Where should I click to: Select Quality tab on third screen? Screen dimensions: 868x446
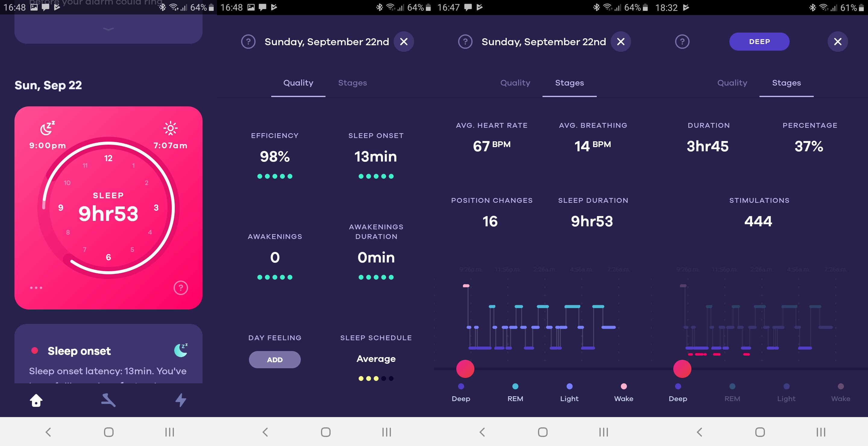click(x=515, y=83)
